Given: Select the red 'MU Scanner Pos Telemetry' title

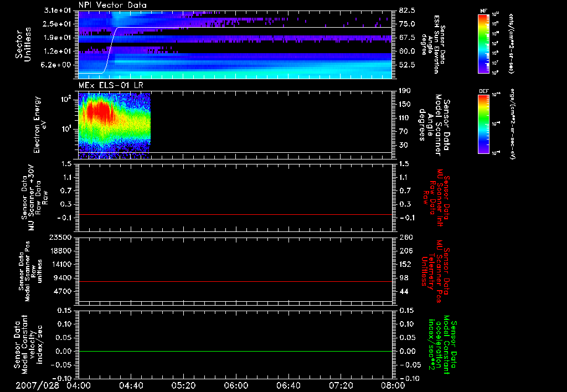Looking at the screenshot, I should coord(435,271).
